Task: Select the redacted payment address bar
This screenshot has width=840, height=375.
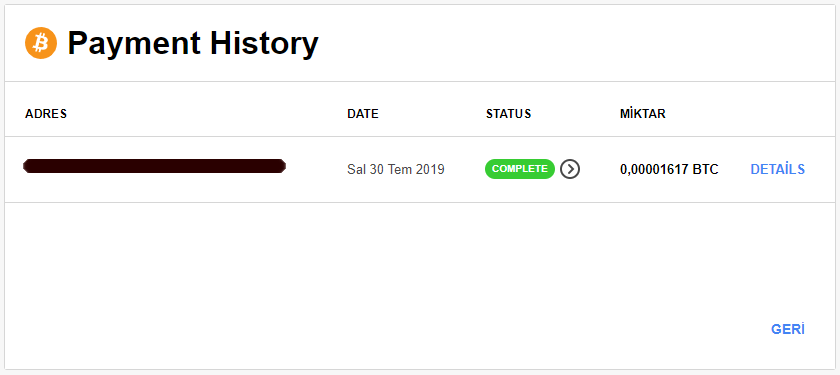Action: point(155,166)
